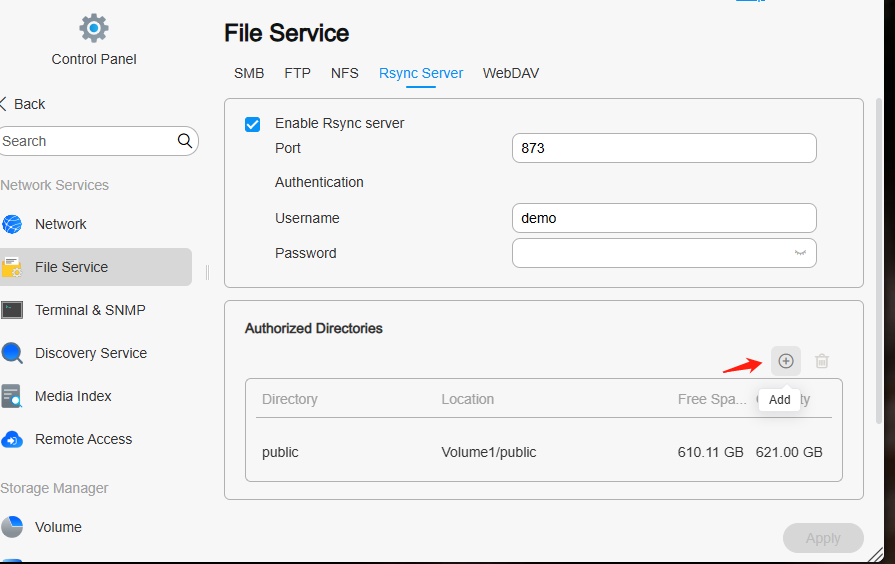Click the Network Services section label
This screenshot has height=564, width=895.
54,185
